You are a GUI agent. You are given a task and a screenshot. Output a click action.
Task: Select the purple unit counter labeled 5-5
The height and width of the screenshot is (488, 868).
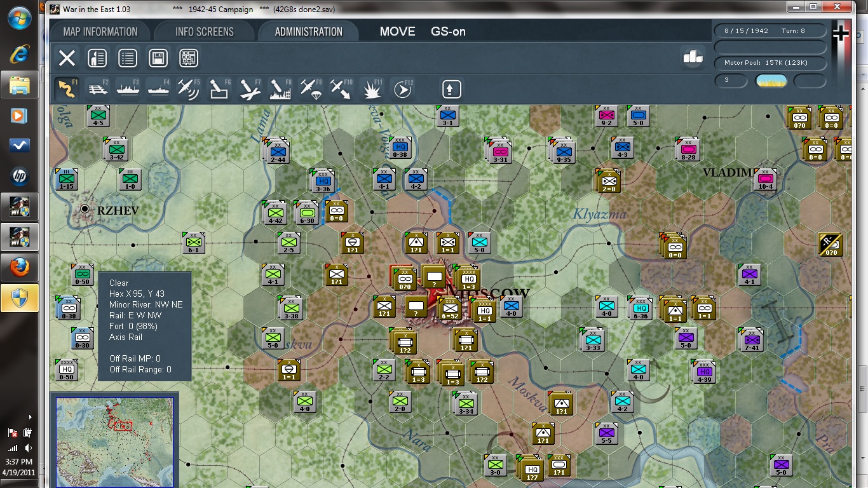(606, 433)
